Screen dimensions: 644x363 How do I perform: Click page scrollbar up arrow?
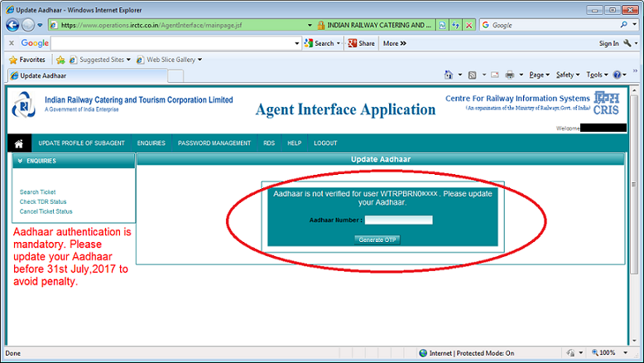point(634,90)
